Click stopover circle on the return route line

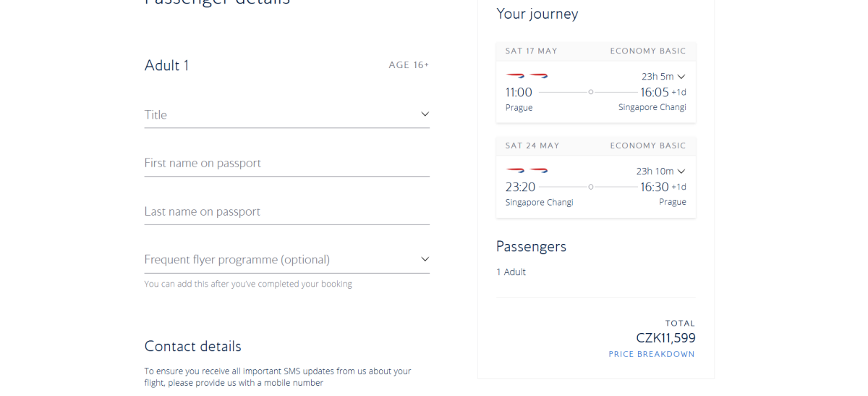[x=591, y=187]
